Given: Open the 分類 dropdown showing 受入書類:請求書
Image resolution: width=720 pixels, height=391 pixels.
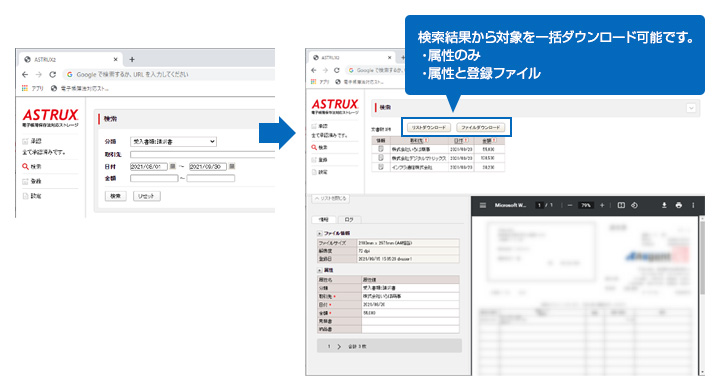Looking at the screenshot, I should click(173, 142).
